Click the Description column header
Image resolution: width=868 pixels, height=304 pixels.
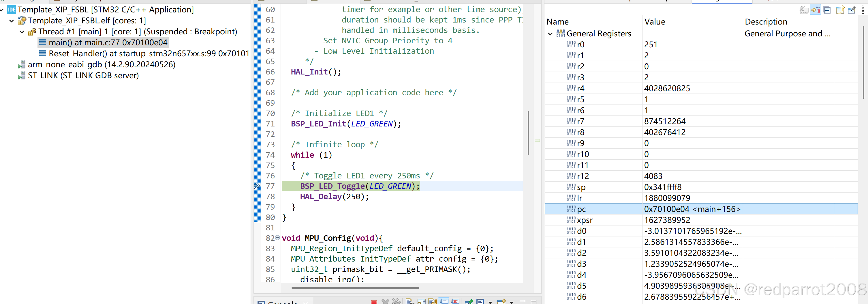(766, 22)
